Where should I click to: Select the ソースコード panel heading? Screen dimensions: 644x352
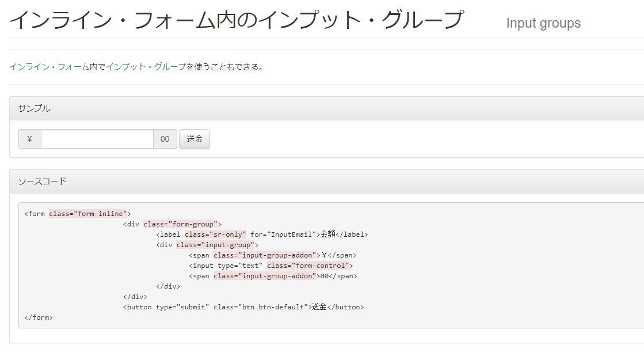click(43, 181)
